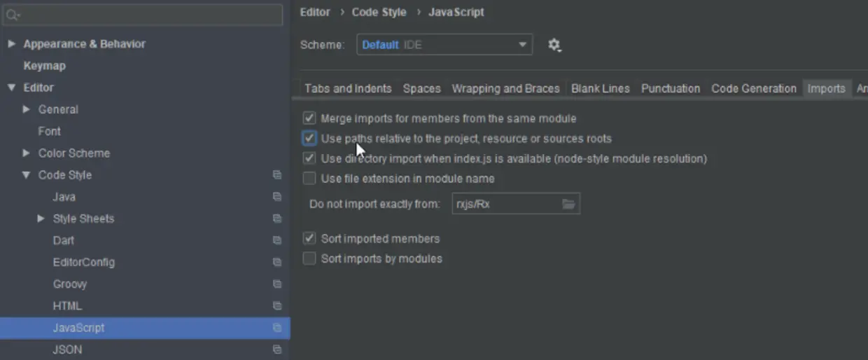Screen dimensions: 868x360
Task: Select EditorConfig code style entry
Action: pyautogui.click(x=83, y=263)
